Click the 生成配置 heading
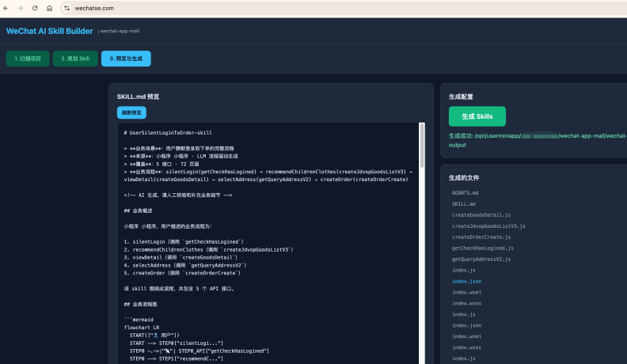The width and height of the screenshot is (627, 364). 461,97
